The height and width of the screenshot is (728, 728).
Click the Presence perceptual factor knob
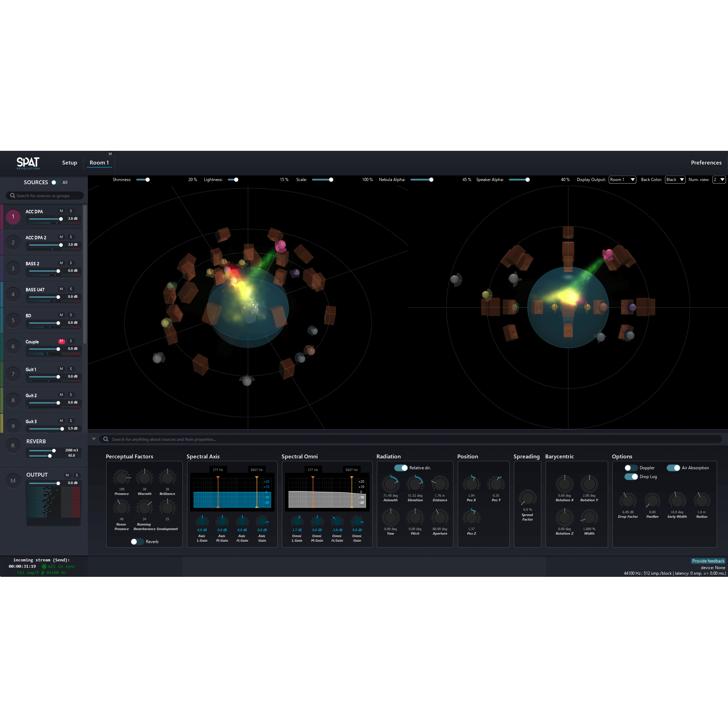click(x=122, y=477)
